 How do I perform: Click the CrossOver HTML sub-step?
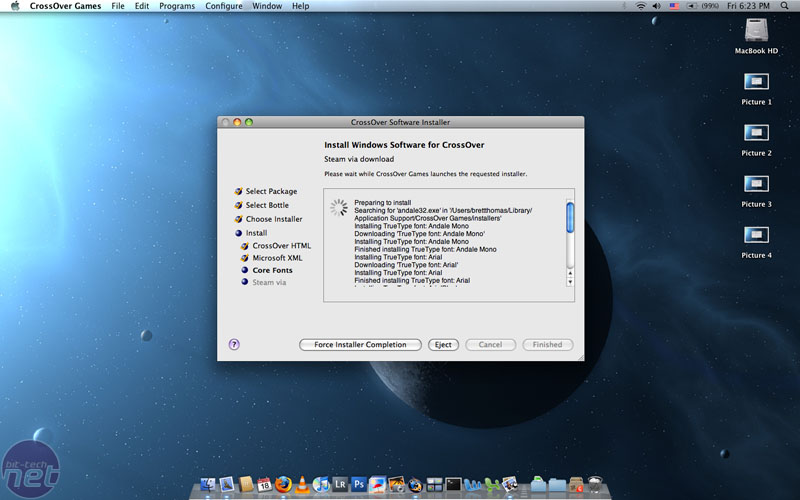click(276, 246)
